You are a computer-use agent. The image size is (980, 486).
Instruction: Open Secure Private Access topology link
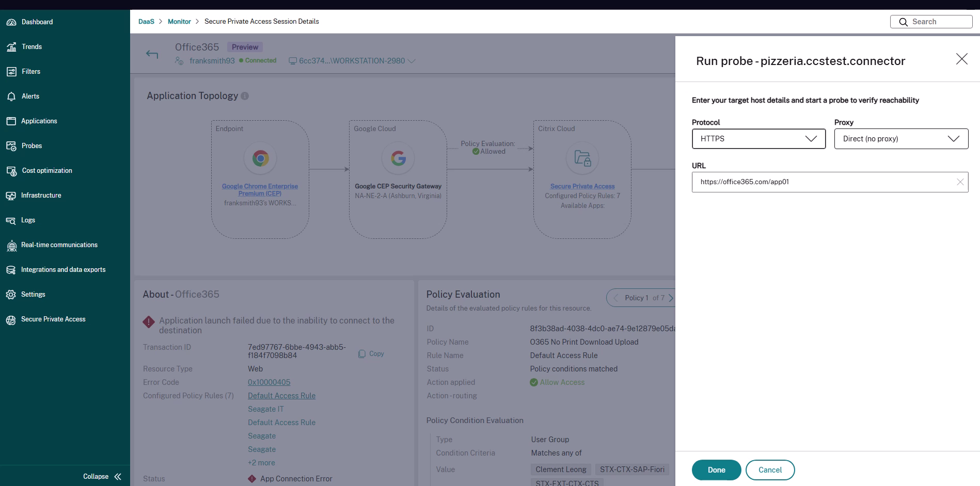pyautogui.click(x=582, y=186)
